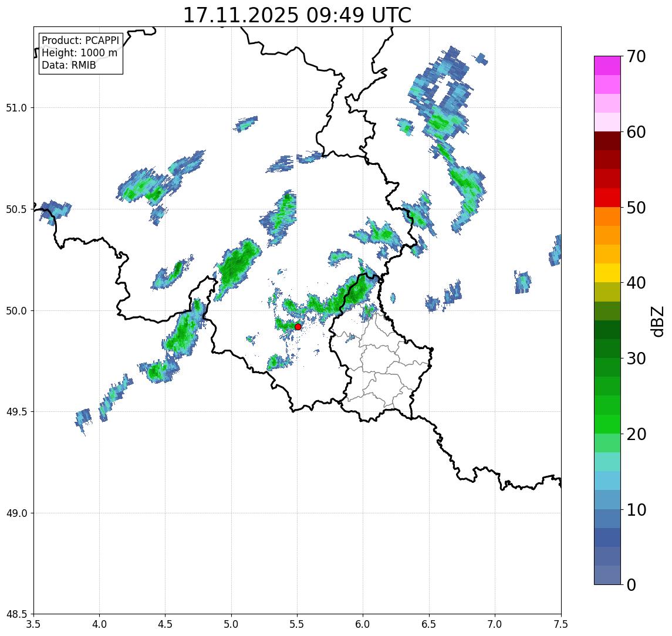
Task: Click the colorbar tick label '20'
Action: tap(636, 434)
